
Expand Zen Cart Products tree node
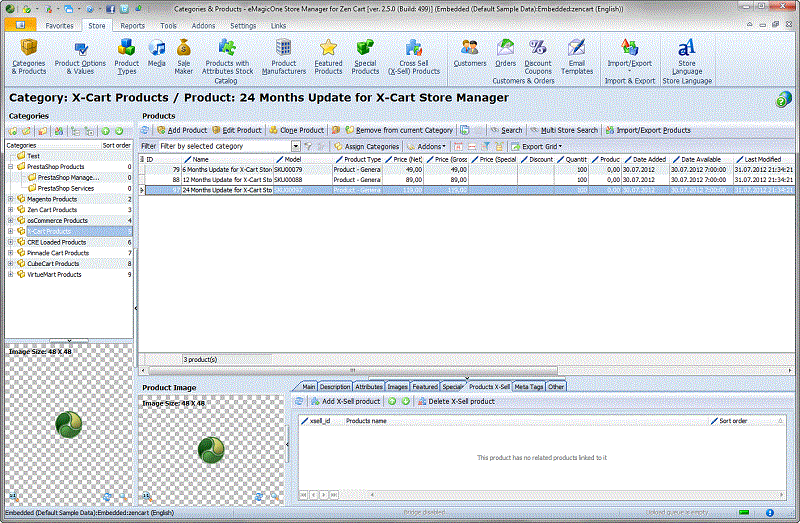click(x=10, y=210)
